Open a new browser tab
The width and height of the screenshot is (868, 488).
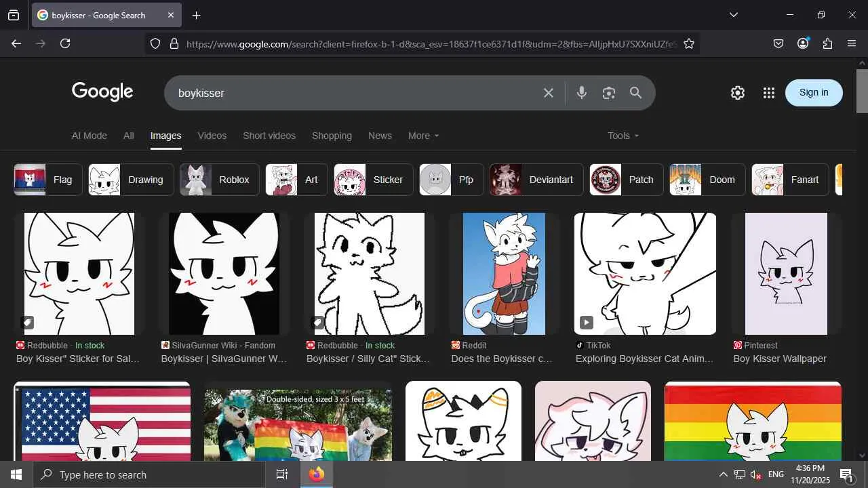coord(196,15)
